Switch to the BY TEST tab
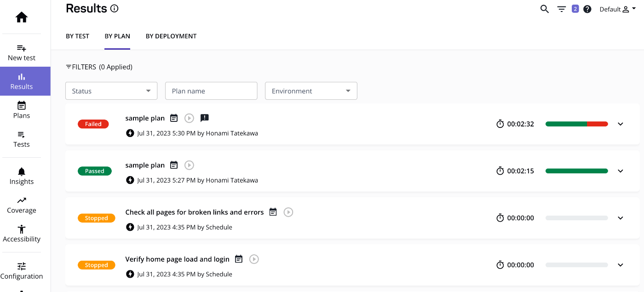The image size is (644, 292). coord(77,36)
